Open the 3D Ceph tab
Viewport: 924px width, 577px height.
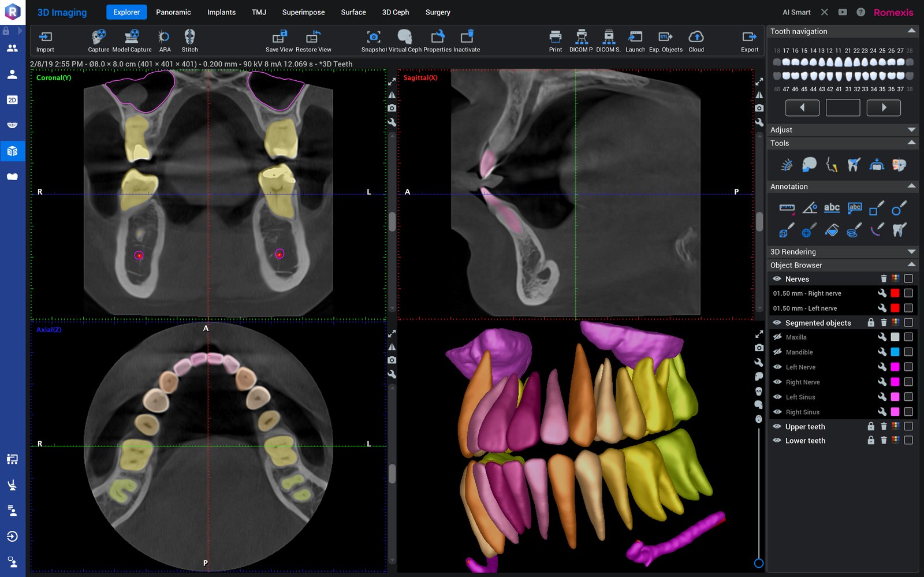coord(396,12)
